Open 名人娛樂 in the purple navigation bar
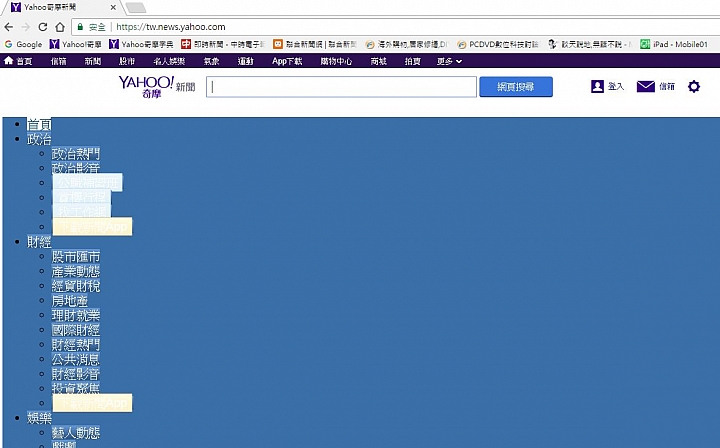The height and width of the screenshot is (448, 720). point(169,61)
